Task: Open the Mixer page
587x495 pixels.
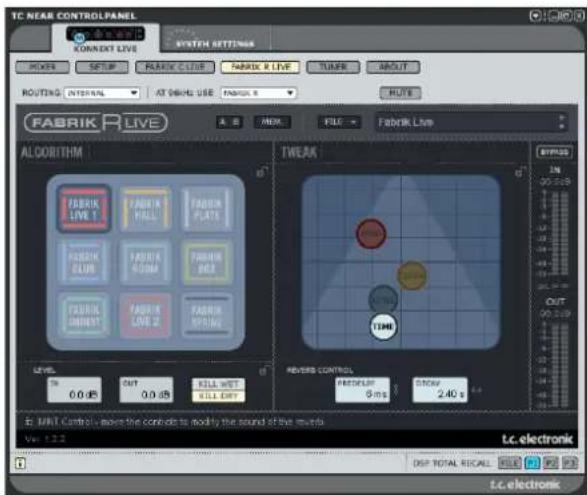Action: tap(42, 67)
